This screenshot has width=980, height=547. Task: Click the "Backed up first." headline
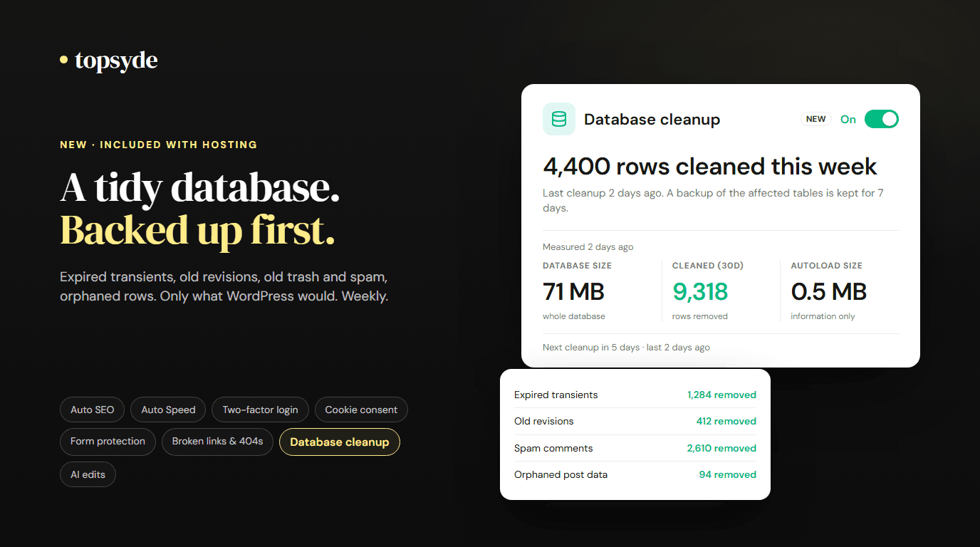(x=197, y=230)
